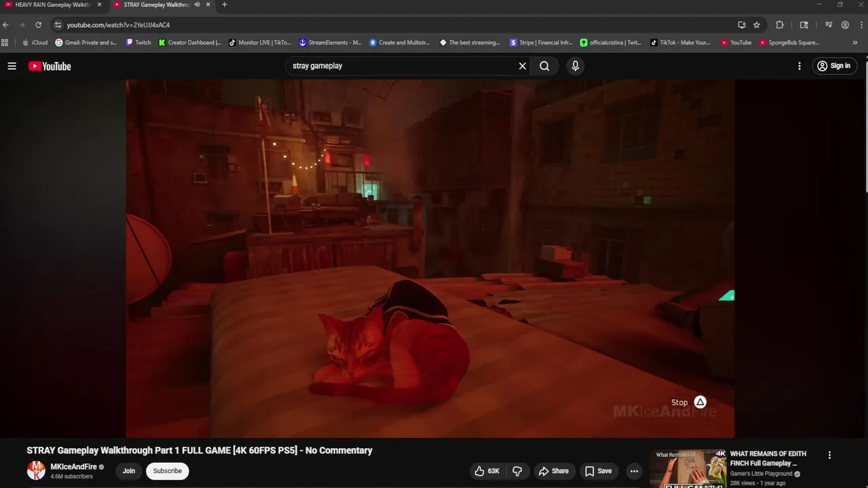Viewport: 868px width, 488px height.
Task: Click the Sign in button
Action: [x=833, y=66]
